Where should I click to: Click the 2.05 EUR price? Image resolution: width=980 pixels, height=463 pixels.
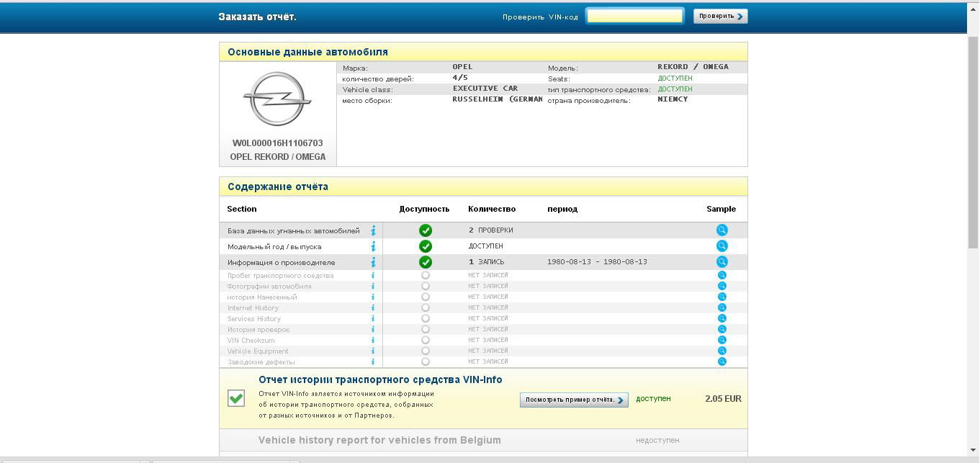point(723,398)
